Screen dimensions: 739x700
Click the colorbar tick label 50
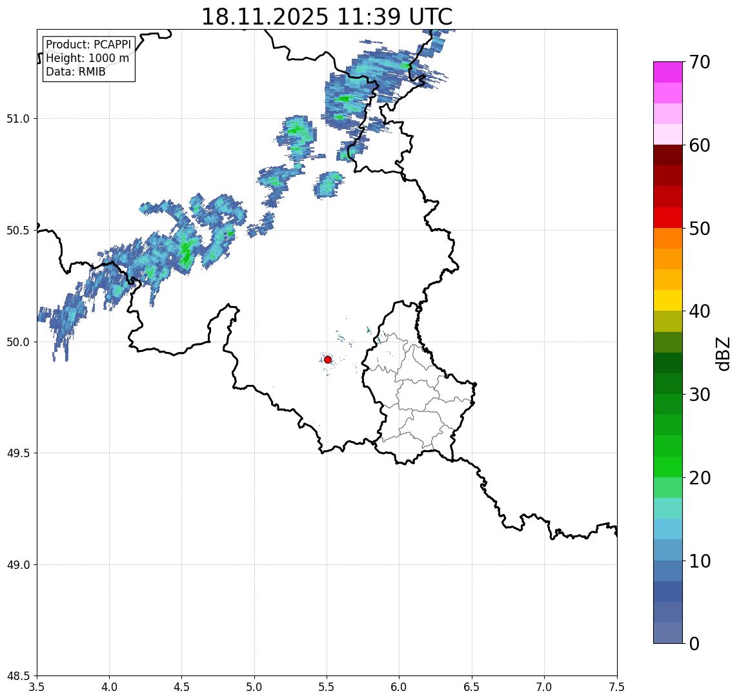click(x=700, y=229)
